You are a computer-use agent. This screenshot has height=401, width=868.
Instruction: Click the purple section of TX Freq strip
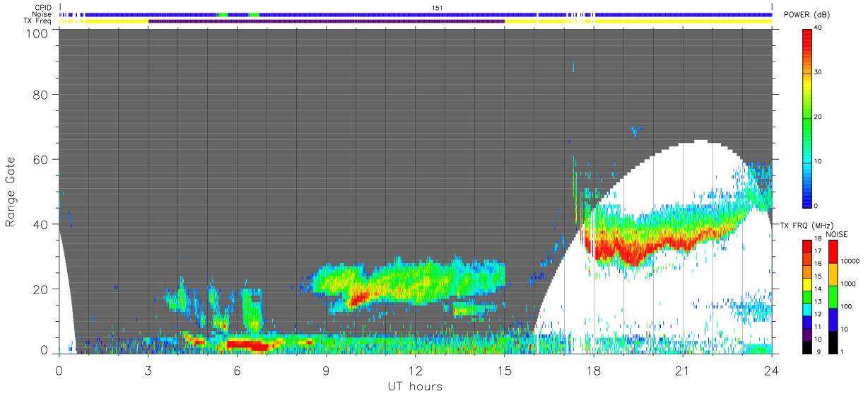click(x=327, y=21)
